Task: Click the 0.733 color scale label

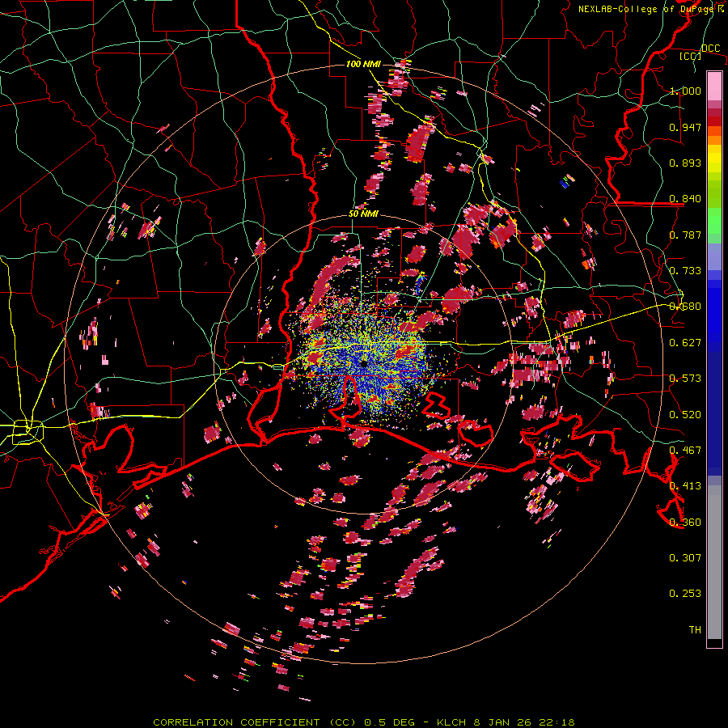Action: point(685,271)
